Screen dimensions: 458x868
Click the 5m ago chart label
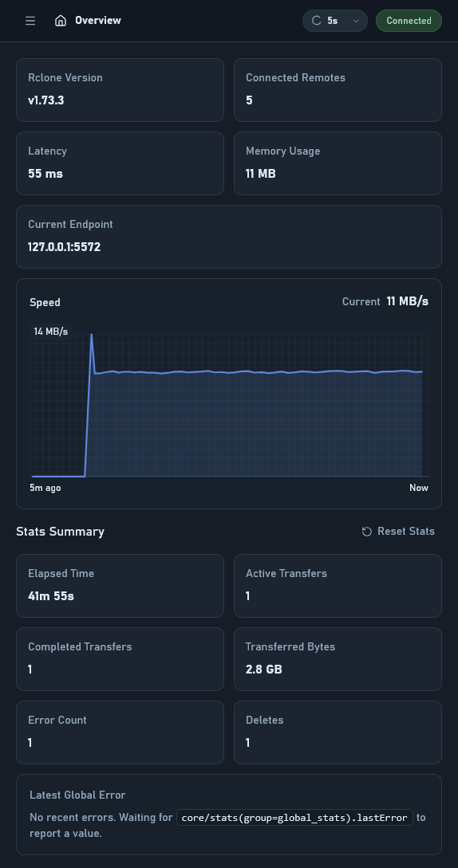pyautogui.click(x=45, y=488)
